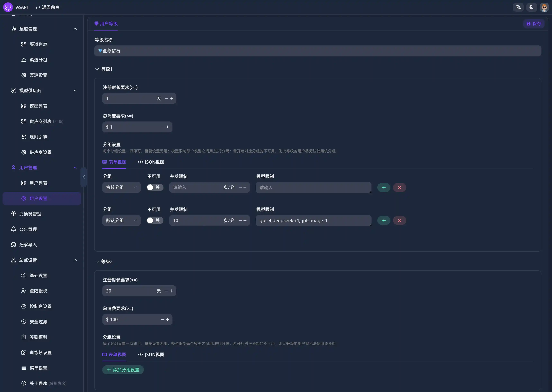Switch to JSON视图 tab in 等级1
Screen dimensions: 552x392
click(151, 162)
